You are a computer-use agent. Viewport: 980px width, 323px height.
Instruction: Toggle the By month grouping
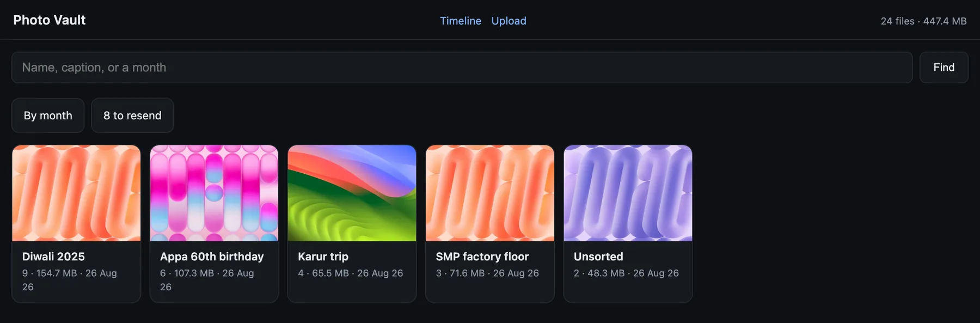point(48,115)
